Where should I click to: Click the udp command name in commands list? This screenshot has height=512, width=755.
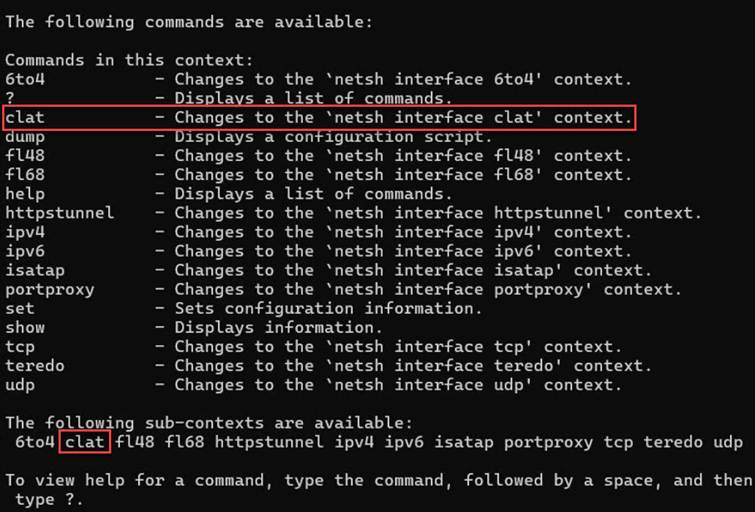pyautogui.click(x=20, y=385)
